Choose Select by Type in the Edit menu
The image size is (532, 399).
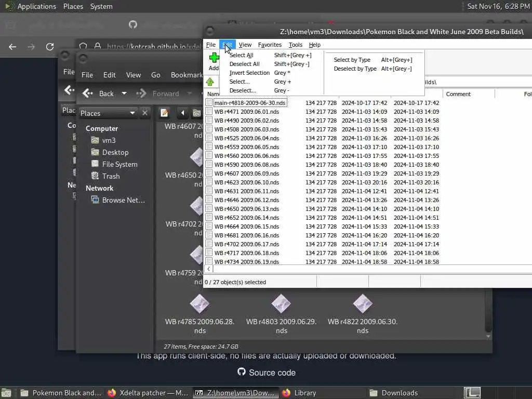click(352, 60)
